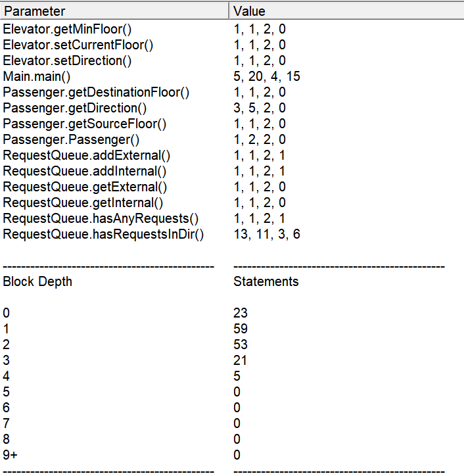The height and width of the screenshot is (476, 464).
Task: Select the RequestQueue.addInternal() row
Action: click(x=232, y=171)
